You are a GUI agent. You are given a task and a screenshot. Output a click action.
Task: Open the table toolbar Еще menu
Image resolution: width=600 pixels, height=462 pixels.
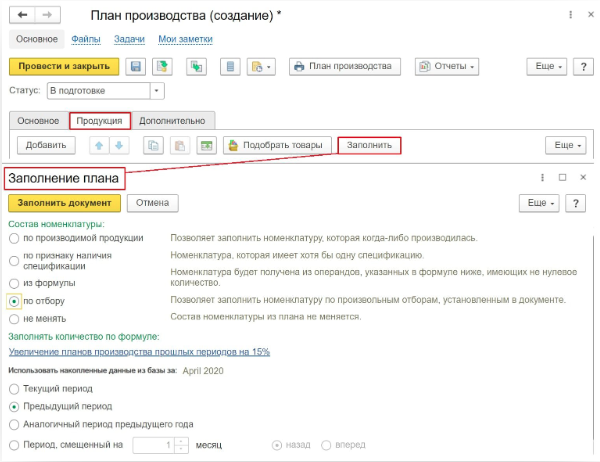[566, 145]
